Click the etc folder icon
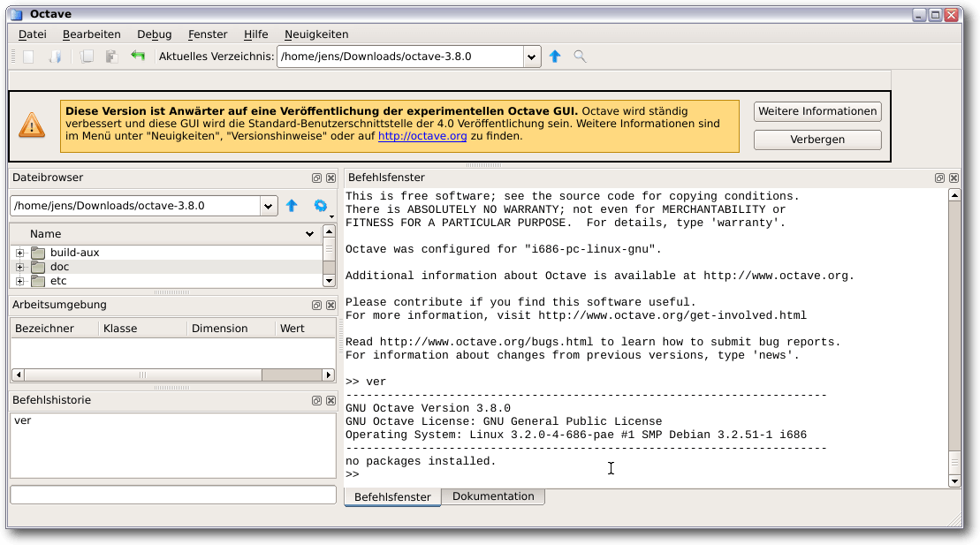This screenshot has height=545, width=980. click(x=38, y=281)
